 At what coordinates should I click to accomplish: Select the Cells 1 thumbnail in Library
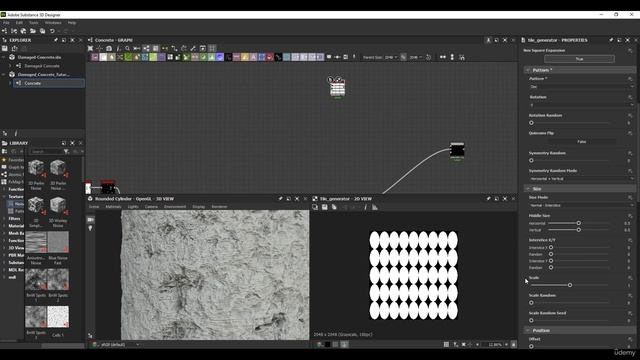click(58, 317)
